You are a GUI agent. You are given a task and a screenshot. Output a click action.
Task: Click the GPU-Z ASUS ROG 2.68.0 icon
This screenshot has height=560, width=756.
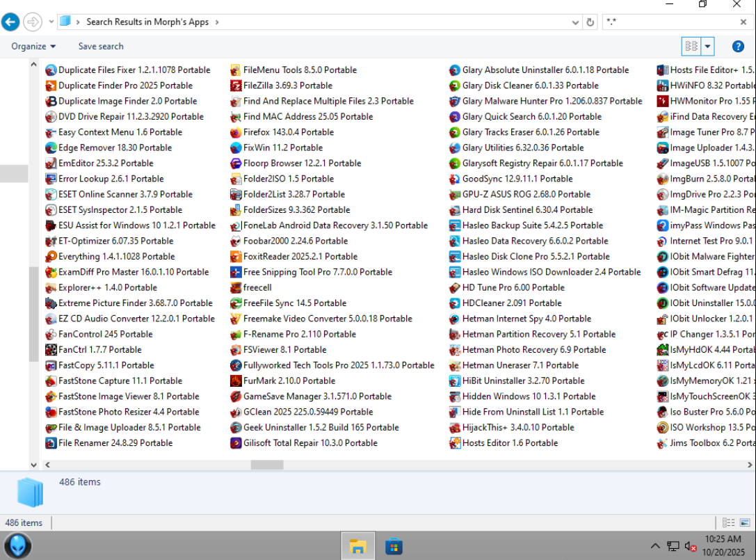[455, 194]
